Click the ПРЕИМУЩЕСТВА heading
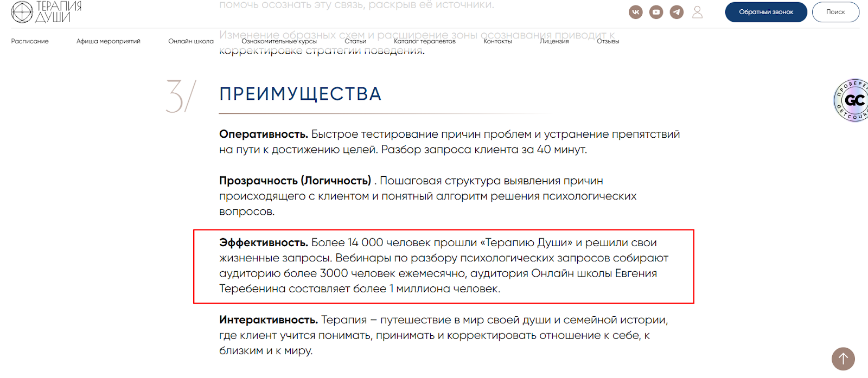Image resolution: width=868 pixels, height=378 pixels. pyautogui.click(x=301, y=94)
